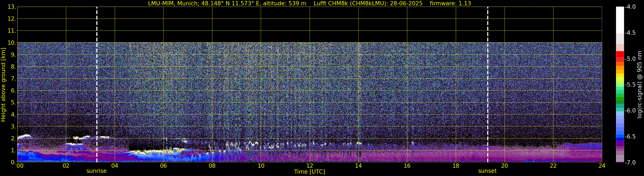Click the bright red band of the colorbar

point(620,54)
